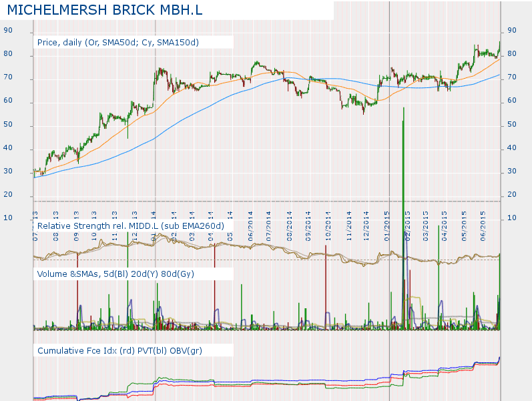532x401 pixels.
Task: Click the left axis value 50
Action: pyautogui.click(x=8, y=124)
